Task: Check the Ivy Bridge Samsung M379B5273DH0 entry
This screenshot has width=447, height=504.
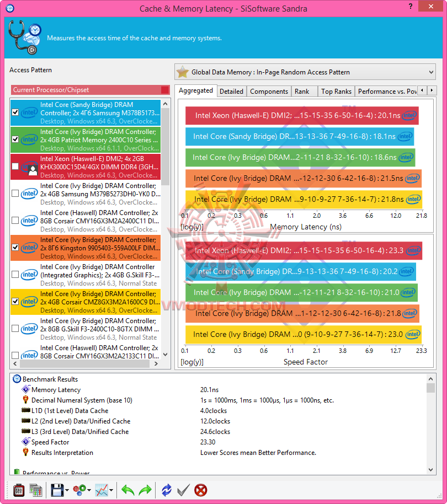Action: pos(15,194)
